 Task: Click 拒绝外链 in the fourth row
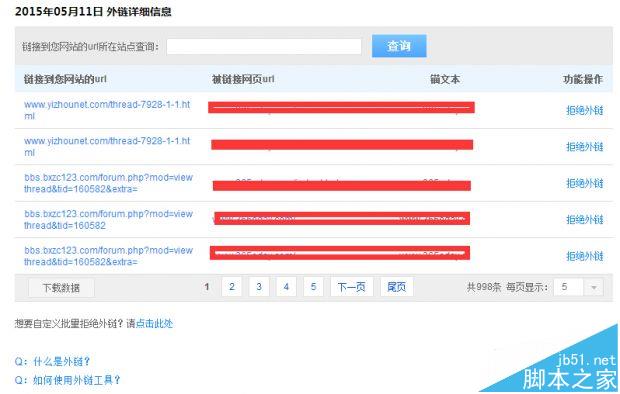click(584, 220)
